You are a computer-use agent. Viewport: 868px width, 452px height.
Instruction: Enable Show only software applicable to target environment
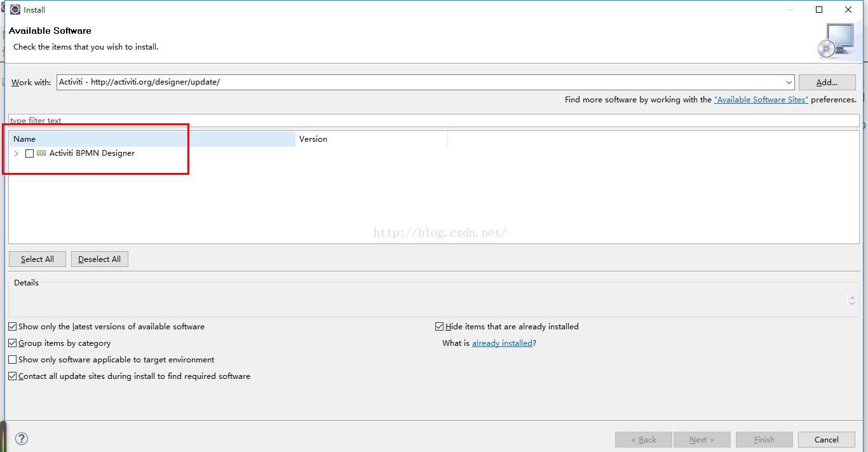tap(13, 360)
